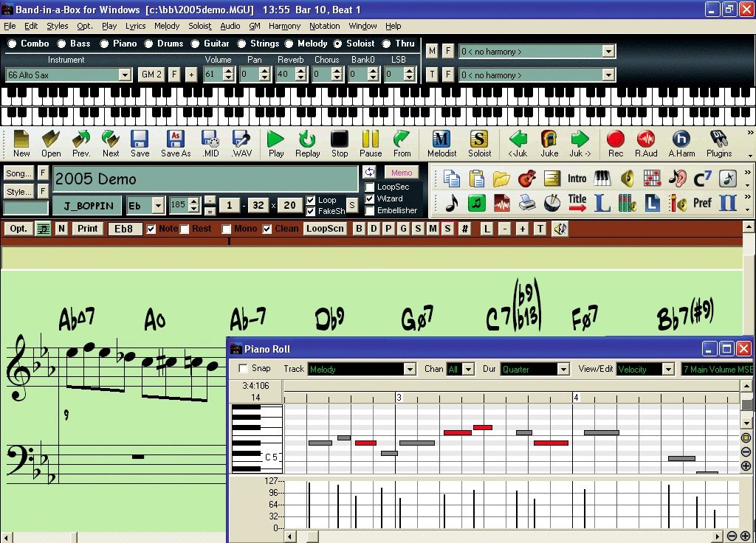Click the Intro generator icon
The height and width of the screenshot is (543, 756).
577,179
